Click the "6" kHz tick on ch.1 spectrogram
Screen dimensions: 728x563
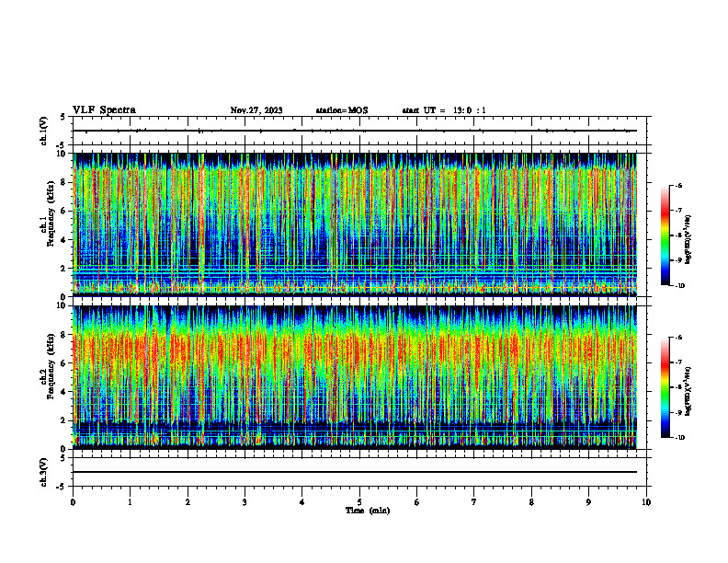point(64,212)
